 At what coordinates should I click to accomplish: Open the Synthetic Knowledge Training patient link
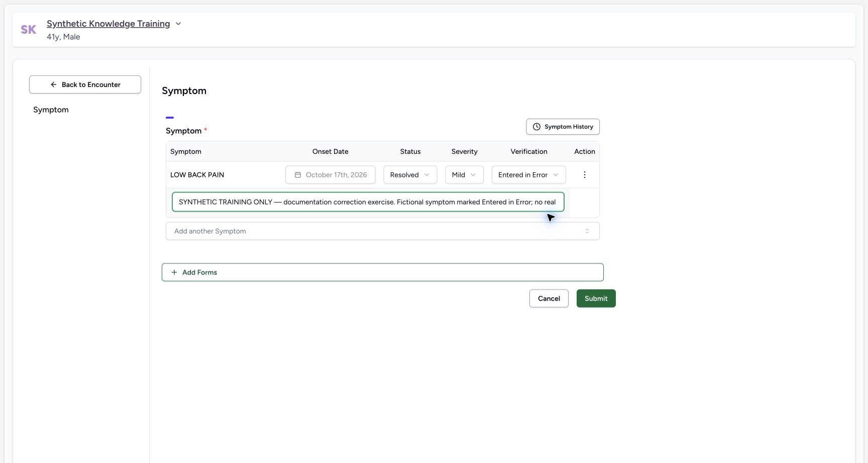pos(108,24)
